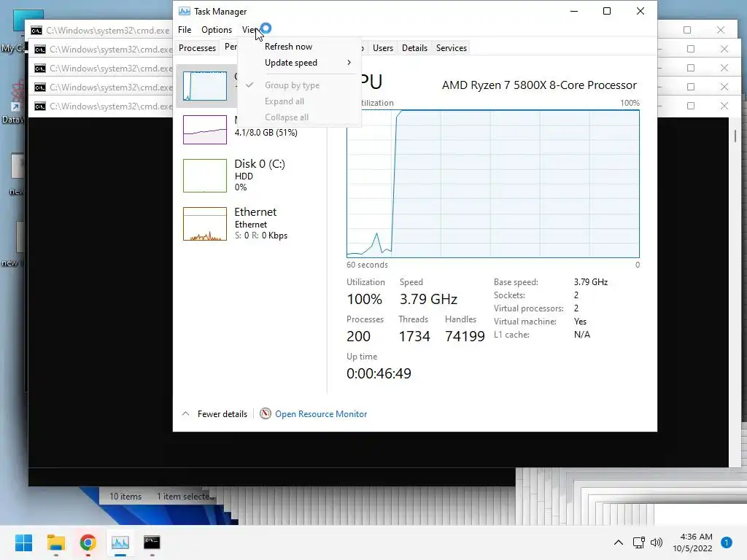This screenshot has height=560, width=747.
Task: Expand the Update speed submenu
Action: [298, 63]
